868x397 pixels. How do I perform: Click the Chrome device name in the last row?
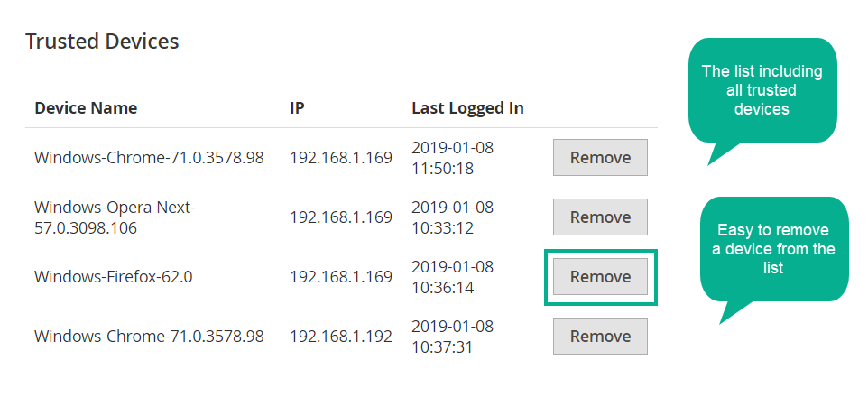click(149, 336)
